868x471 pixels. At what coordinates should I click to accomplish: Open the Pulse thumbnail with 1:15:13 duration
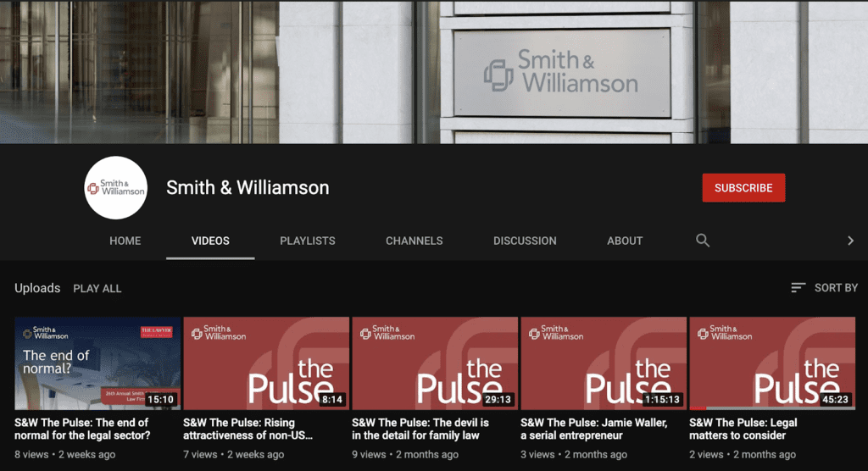(604, 363)
